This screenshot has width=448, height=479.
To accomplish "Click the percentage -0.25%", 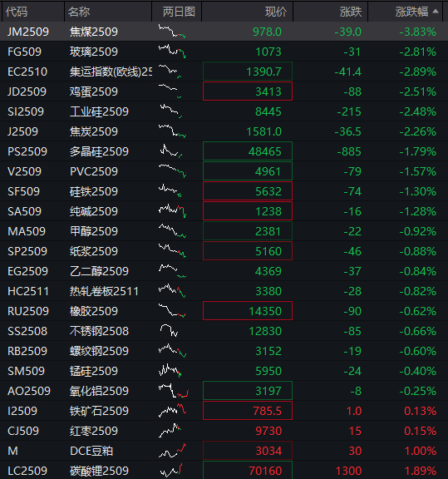I will pos(418,391).
